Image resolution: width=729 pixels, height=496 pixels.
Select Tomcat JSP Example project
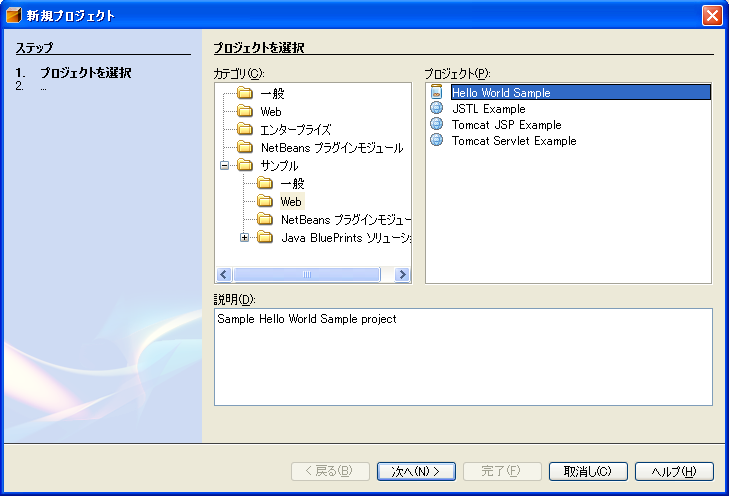[506, 125]
